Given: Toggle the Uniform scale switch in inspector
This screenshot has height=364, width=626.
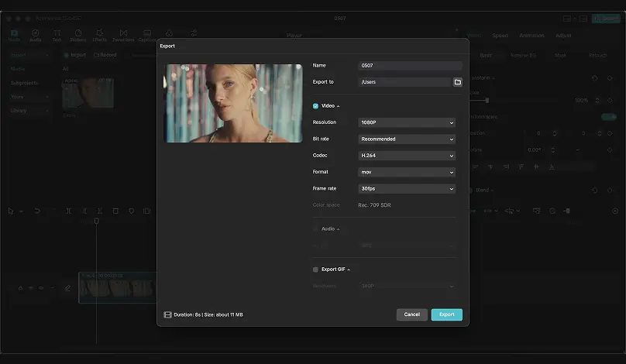Looking at the screenshot, I should [x=609, y=116].
